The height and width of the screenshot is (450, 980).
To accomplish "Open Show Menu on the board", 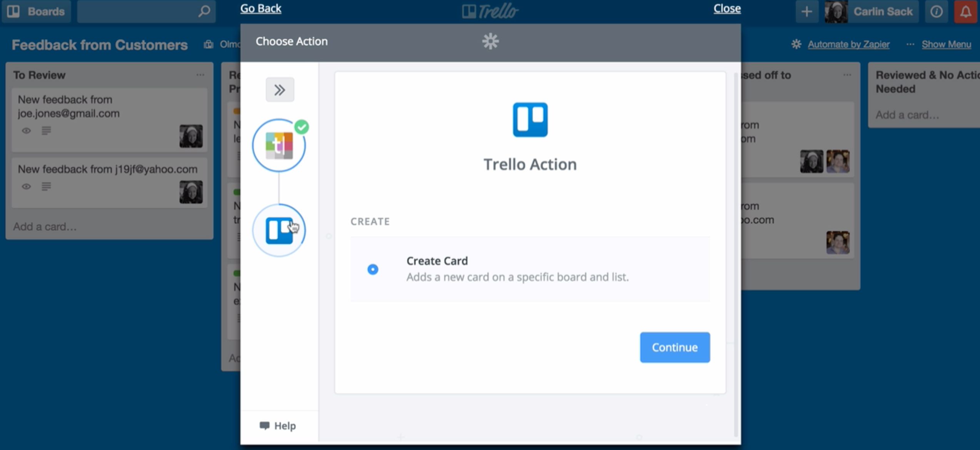I will coord(946,44).
